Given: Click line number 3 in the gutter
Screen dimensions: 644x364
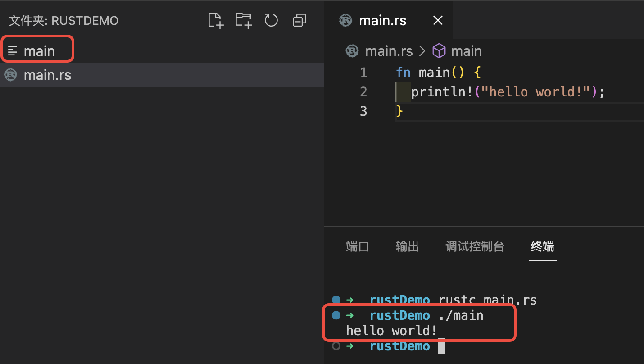Looking at the screenshot, I should click(x=363, y=111).
